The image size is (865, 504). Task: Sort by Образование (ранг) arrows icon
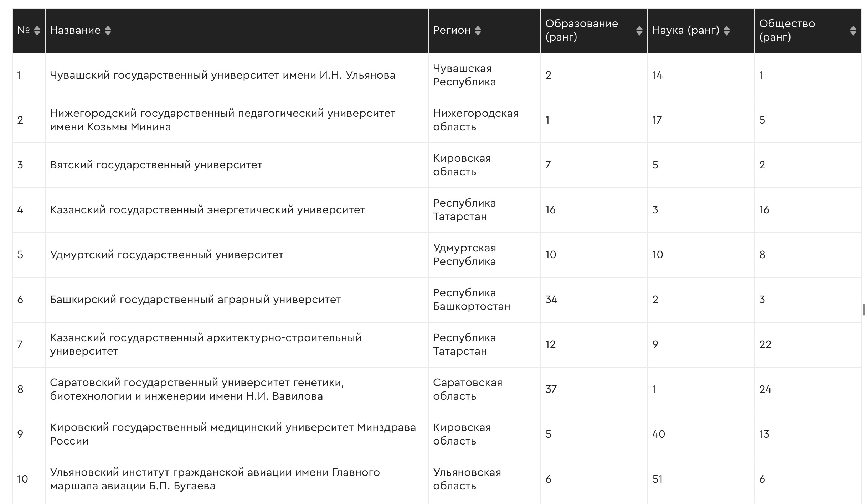639,31
